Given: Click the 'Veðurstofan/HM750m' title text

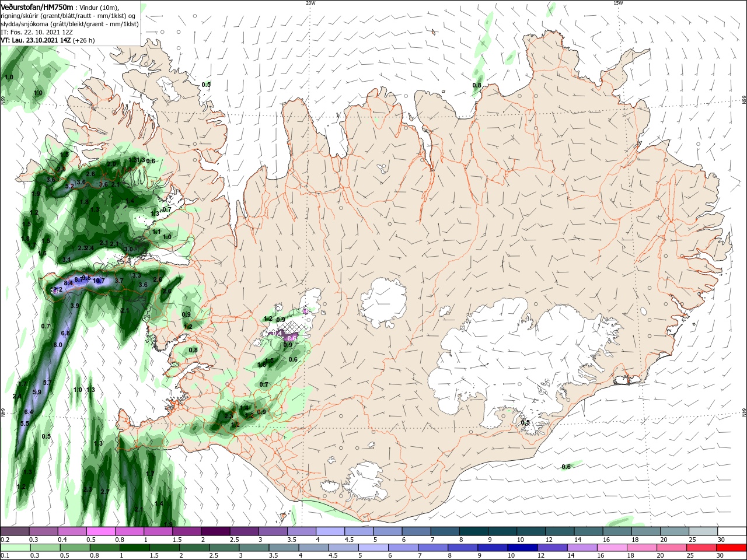Looking at the screenshot, I should pos(37,7).
